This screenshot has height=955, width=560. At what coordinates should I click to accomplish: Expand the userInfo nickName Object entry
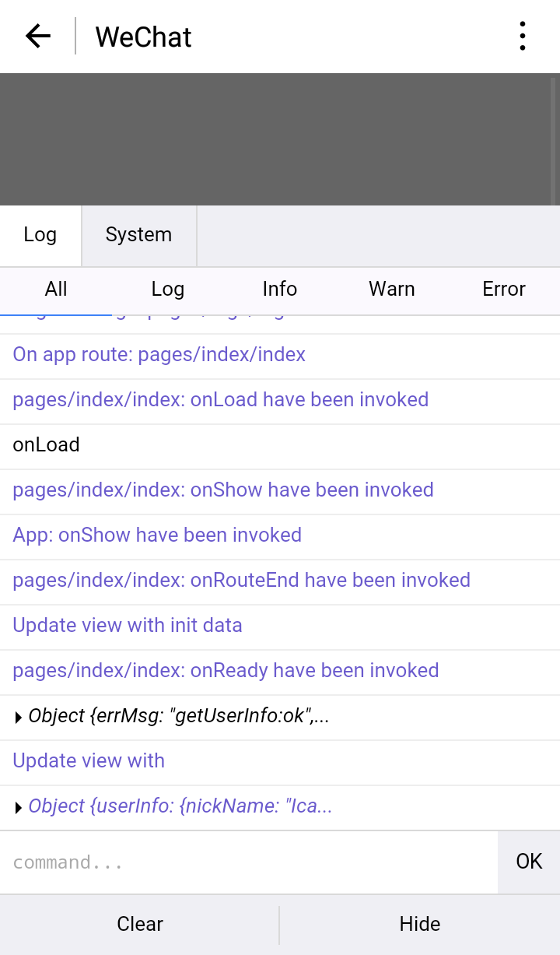tap(19, 807)
